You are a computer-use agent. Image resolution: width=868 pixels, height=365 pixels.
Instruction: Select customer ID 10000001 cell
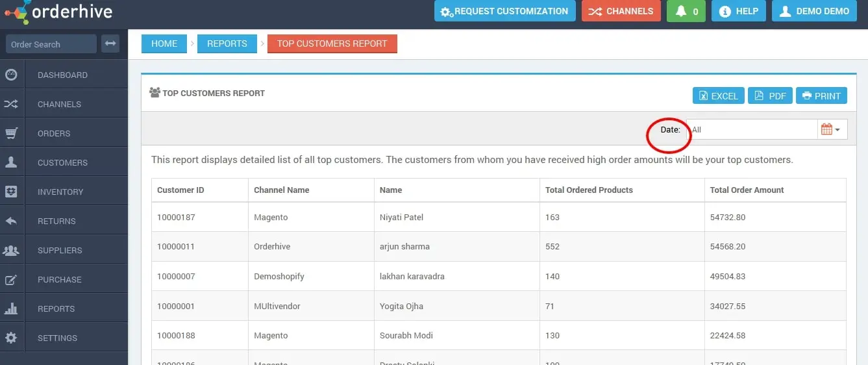tap(200, 306)
